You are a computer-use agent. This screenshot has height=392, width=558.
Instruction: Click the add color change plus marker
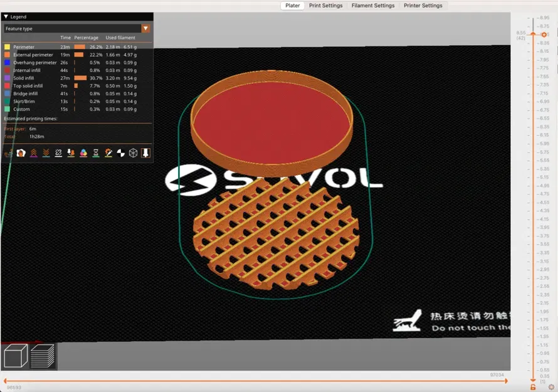tap(544, 34)
